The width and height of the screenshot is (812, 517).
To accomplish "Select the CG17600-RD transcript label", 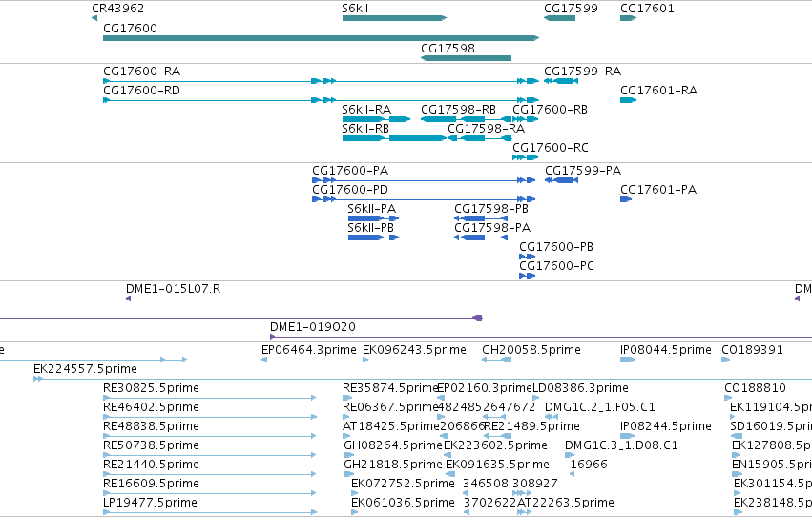I will pos(141,91).
